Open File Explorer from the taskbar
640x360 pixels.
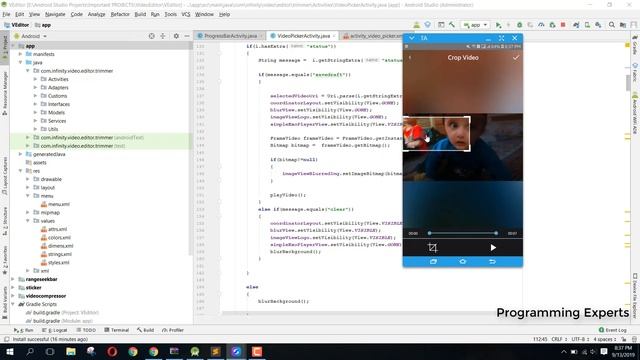pyautogui.click(x=71, y=351)
